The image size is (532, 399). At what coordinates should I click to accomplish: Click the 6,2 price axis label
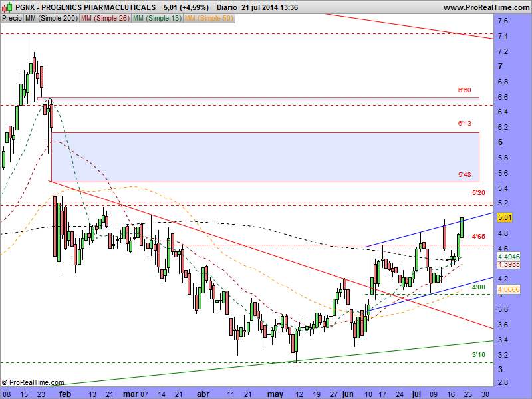tap(503, 128)
